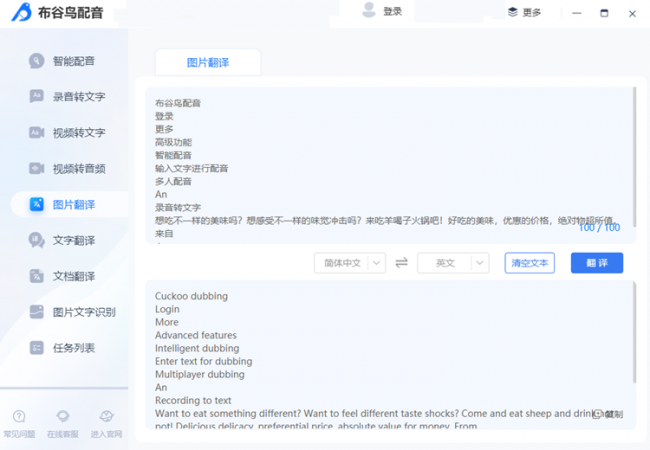Image resolution: width=650 pixels, height=450 pixels.
Task: Select the 视频转音频 camera icon
Action: tap(36, 168)
